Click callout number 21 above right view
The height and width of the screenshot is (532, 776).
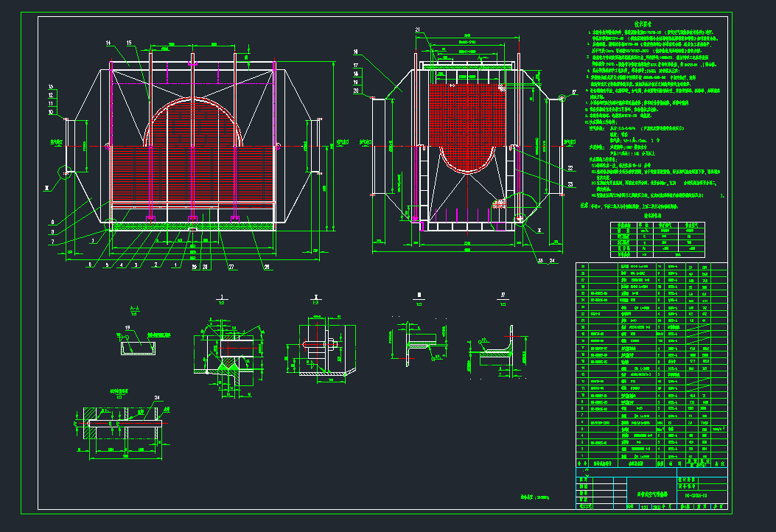(x=418, y=29)
